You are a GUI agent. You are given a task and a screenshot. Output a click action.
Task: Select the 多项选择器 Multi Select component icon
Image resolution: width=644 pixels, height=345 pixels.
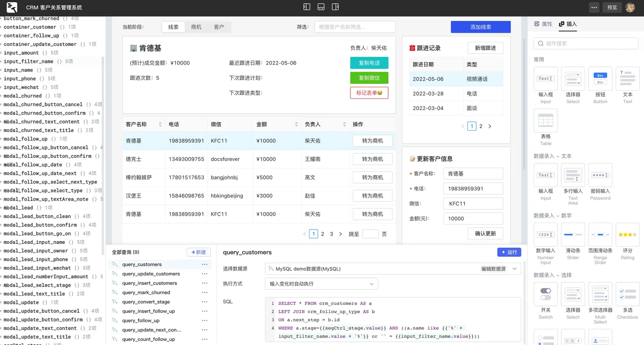[600, 294]
